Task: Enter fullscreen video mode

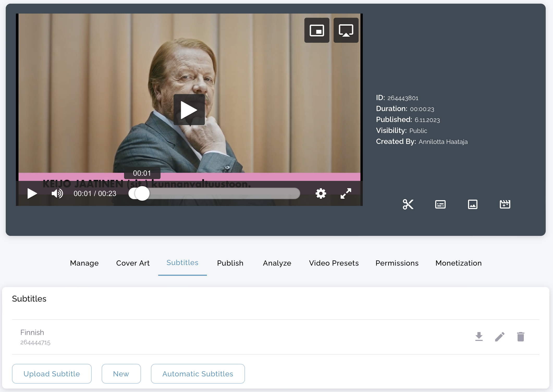Action: point(346,193)
